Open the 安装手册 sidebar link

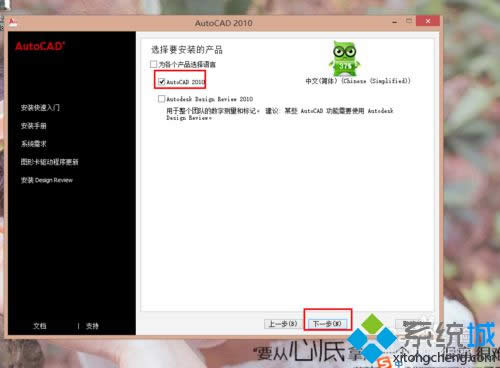[x=33, y=126]
